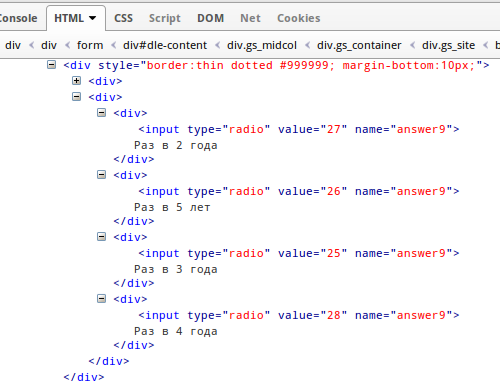Open the Net tab
Screen dimensions: 500x387
pos(250,18)
